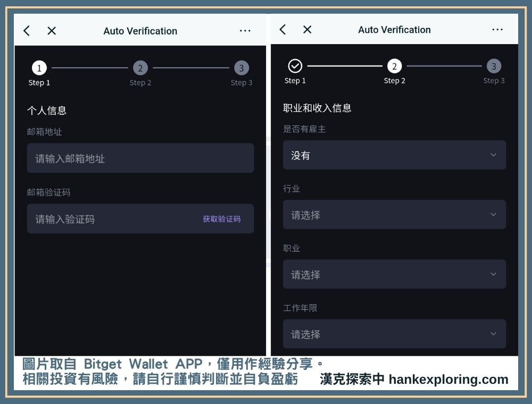
Task: Tap the back chevron on right screen
Action: click(282, 29)
